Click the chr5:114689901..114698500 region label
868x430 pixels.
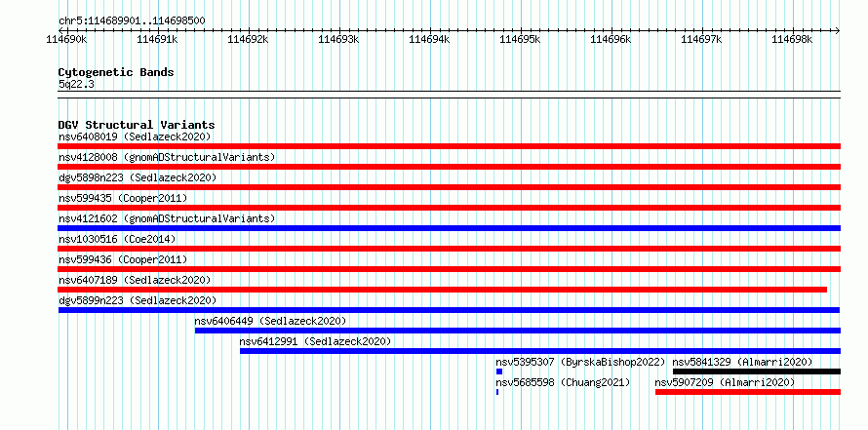pyautogui.click(x=132, y=21)
